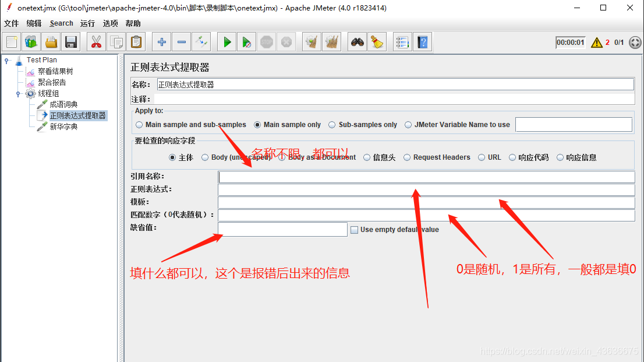644x362 pixels.
Task: Click the 正则表达式 input field
Action: click(x=426, y=189)
